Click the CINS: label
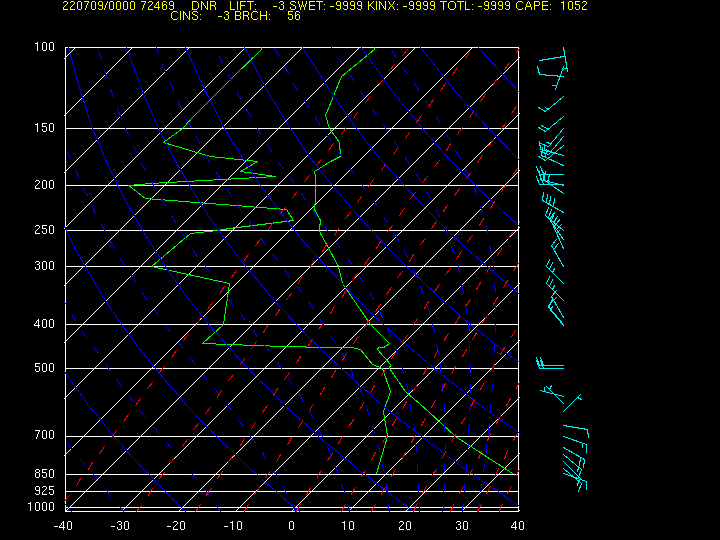The image size is (720, 540). 186,16
